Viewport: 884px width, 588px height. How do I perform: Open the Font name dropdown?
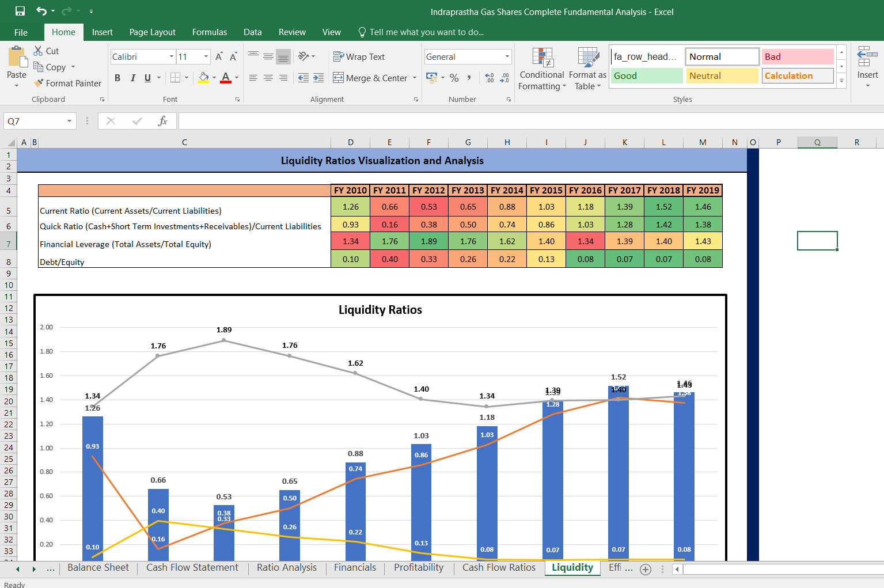172,56
